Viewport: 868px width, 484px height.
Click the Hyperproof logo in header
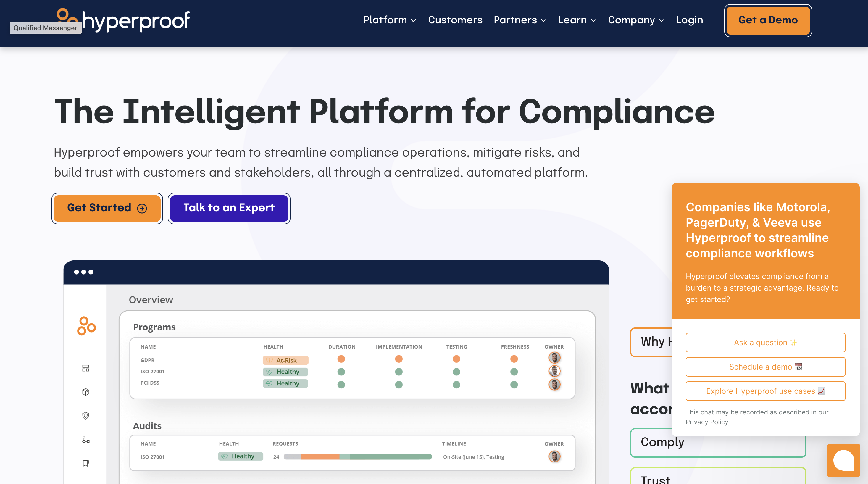(x=123, y=20)
